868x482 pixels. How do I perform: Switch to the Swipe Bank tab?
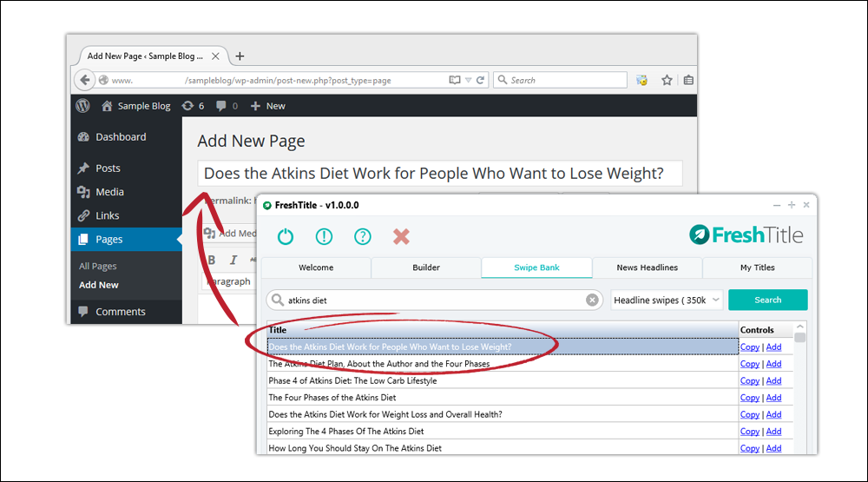(x=537, y=267)
